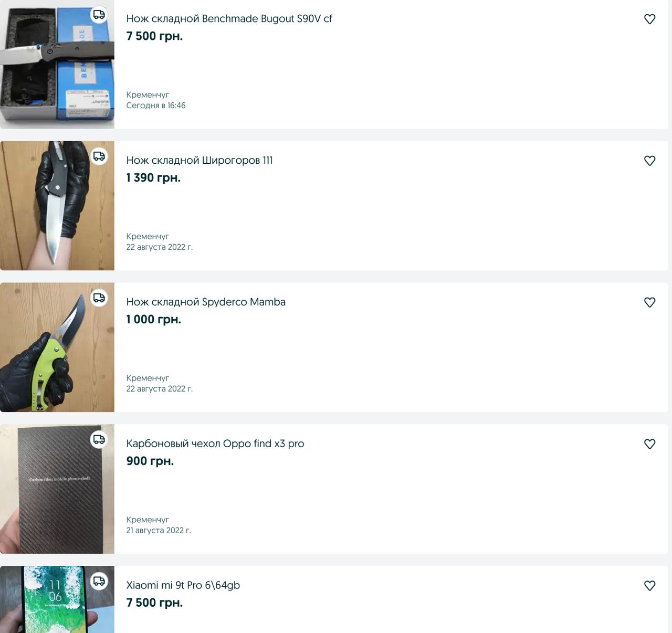Open Xiaomi mi 9t Pro 6\64gb listing
Screen dimensions: 672x633
click(x=183, y=586)
